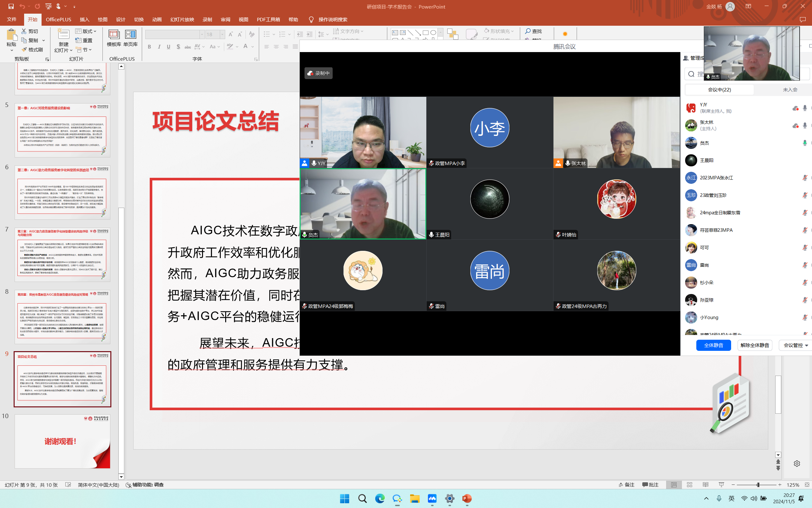812x508 pixels.
Task: Toggle Bold formatting
Action: click(x=149, y=47)
